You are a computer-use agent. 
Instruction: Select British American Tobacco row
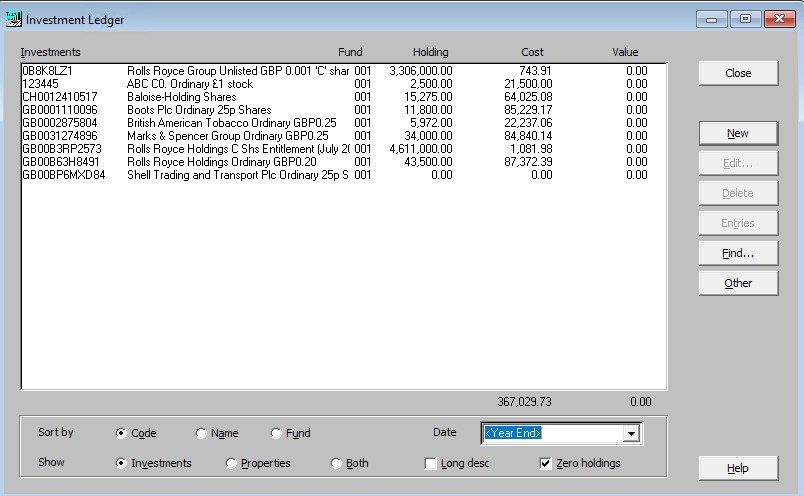[x=344, y=123]
